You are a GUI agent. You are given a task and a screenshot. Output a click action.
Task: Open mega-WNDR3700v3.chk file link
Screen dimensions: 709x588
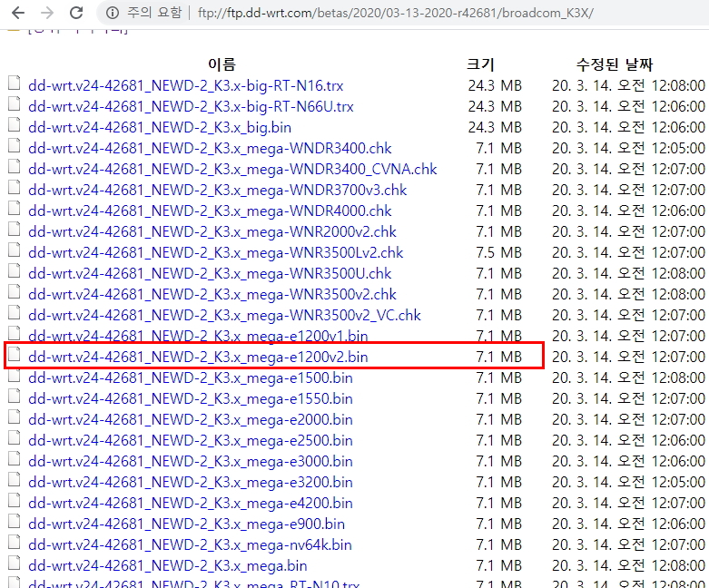click(217, 190)
